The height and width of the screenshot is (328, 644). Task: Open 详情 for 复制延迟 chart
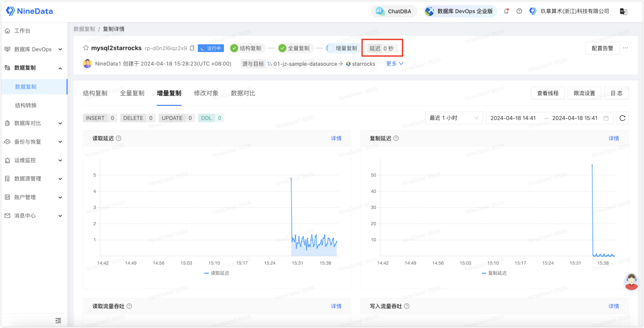pyautogui.click(x=614, y=138)
